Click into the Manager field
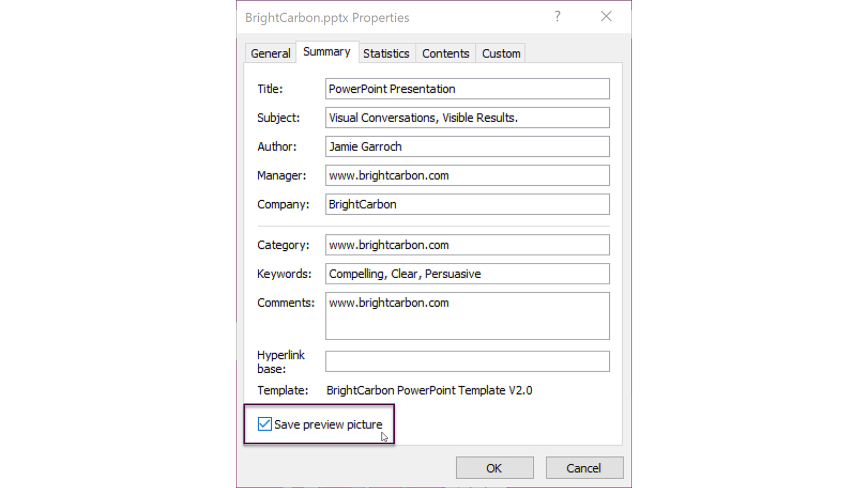Screen dimensions: 868x488 click(x=467, y=175)
